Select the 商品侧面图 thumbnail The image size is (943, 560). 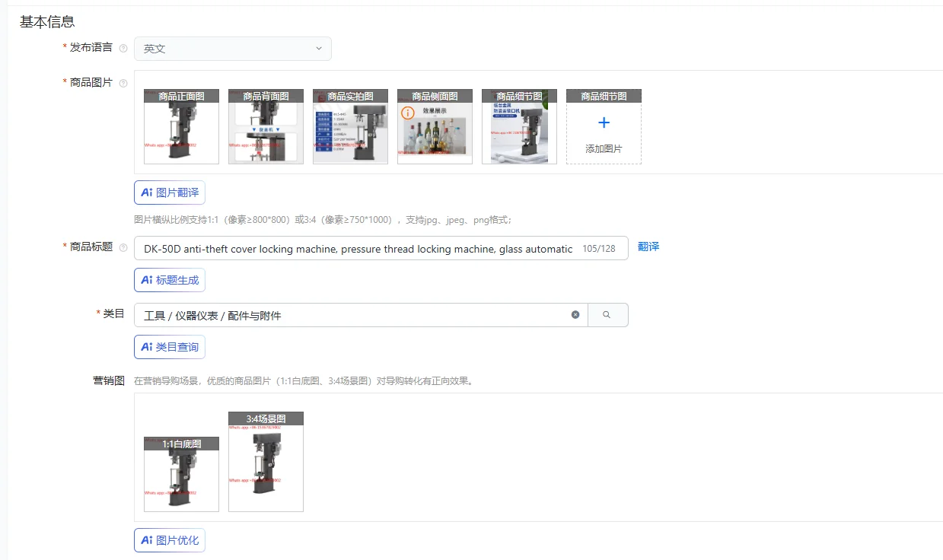[x=435, y=126]
